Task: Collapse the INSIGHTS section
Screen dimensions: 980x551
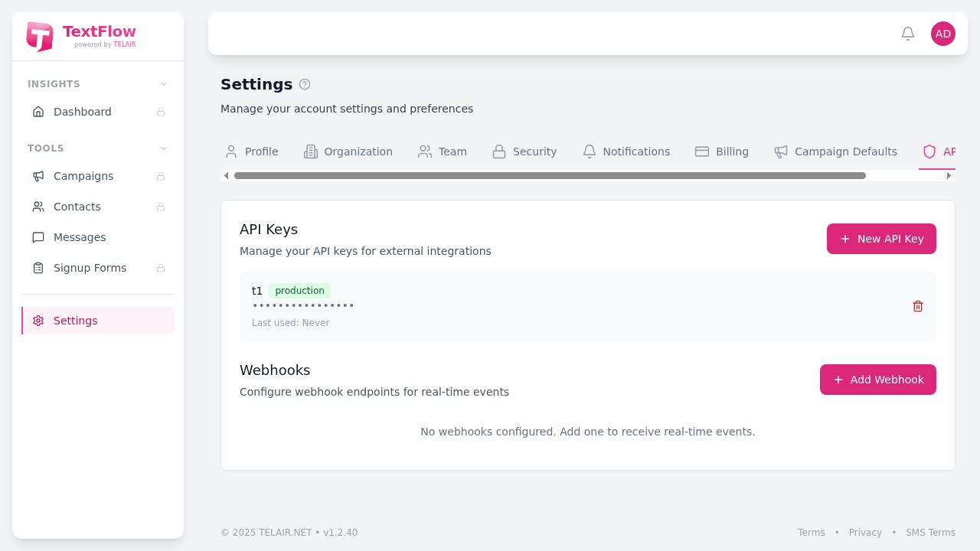Action: coord(163,84)
